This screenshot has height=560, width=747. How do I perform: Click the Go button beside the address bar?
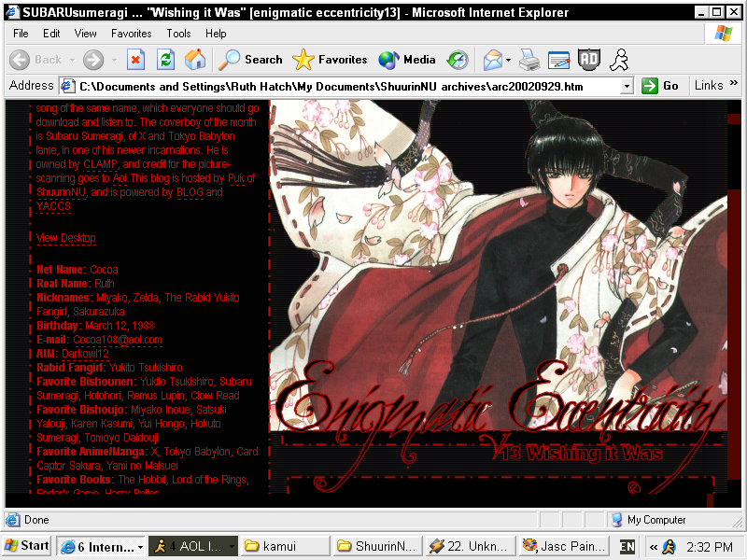pos(660,86)
